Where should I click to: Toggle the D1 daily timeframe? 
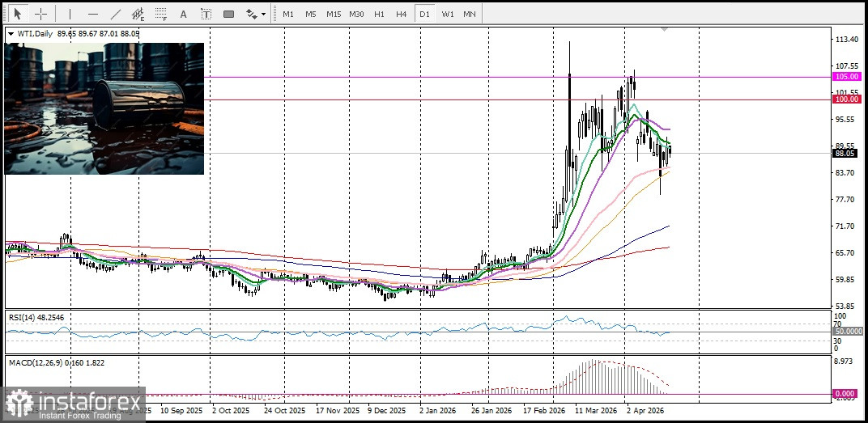[x=423, y=14]
